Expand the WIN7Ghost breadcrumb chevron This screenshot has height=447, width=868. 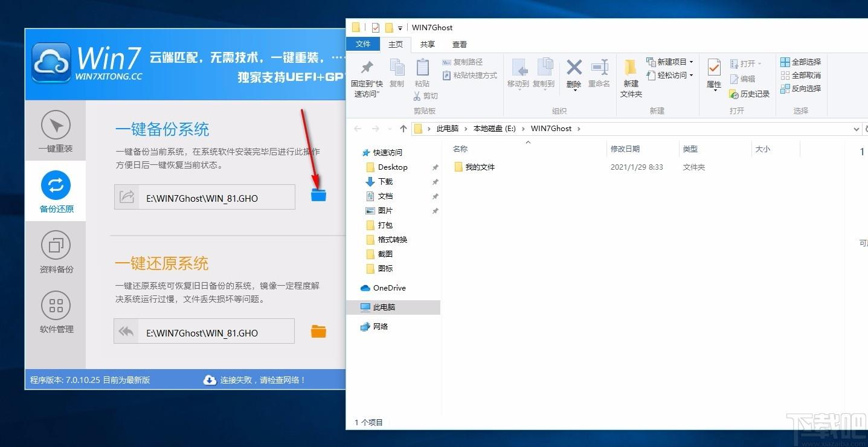[x=579, y=129]
